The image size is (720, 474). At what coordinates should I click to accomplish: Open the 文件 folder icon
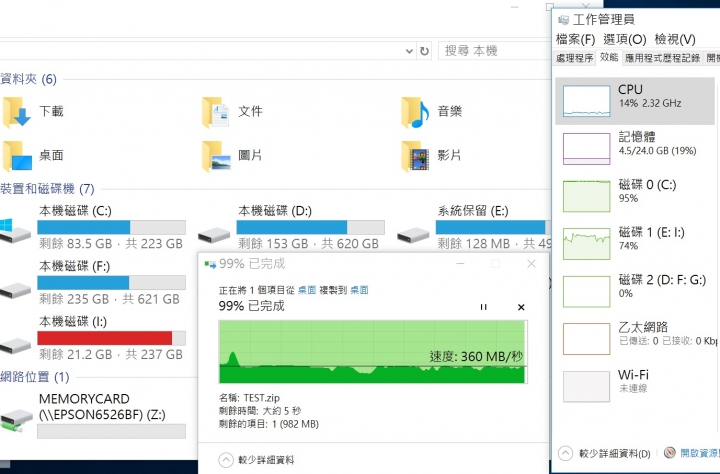(x=215, y=112)
